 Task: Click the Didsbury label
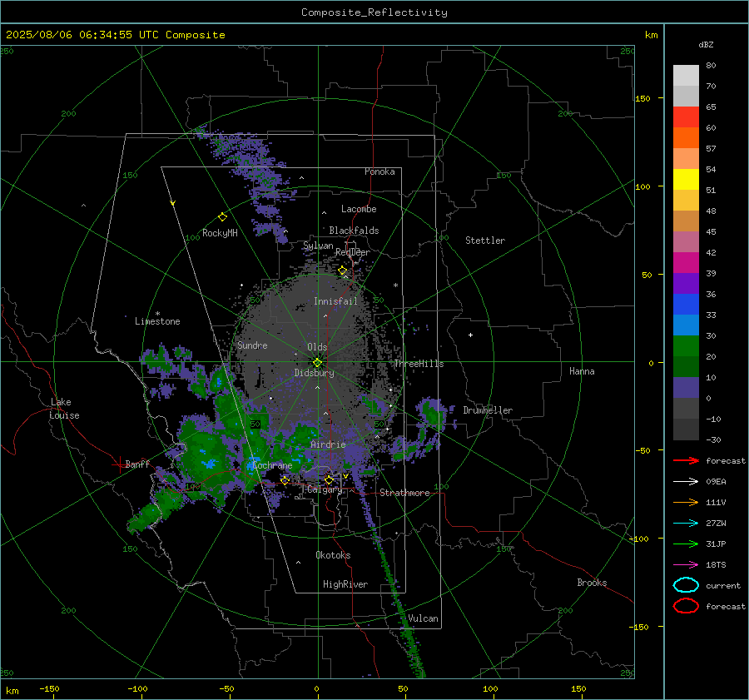click(314, 373)
